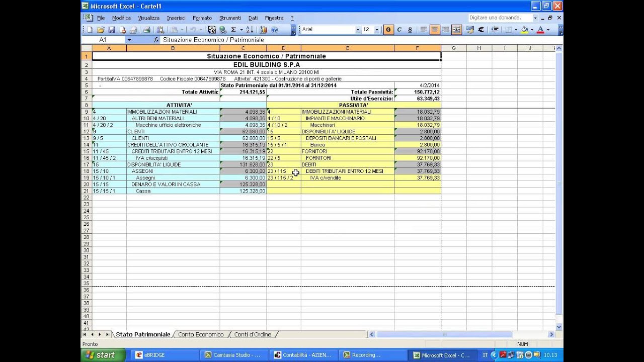Click the Undo arrow icon
Image resolution: width=644 pixels, height=362 pixels.
click(193, 30)
